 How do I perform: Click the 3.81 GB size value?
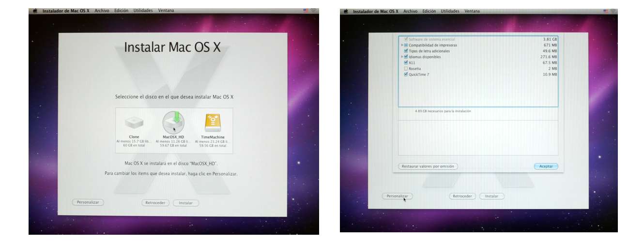[x=550, y=39]
